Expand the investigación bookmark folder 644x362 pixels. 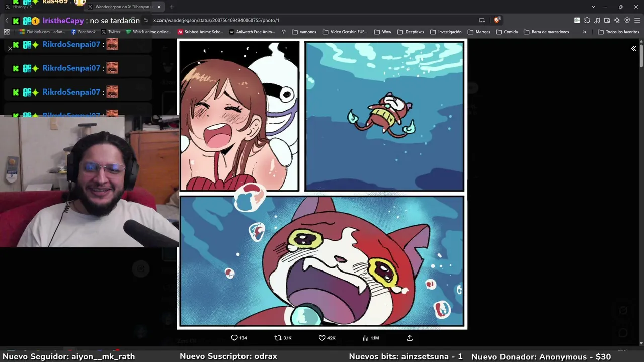445,32
